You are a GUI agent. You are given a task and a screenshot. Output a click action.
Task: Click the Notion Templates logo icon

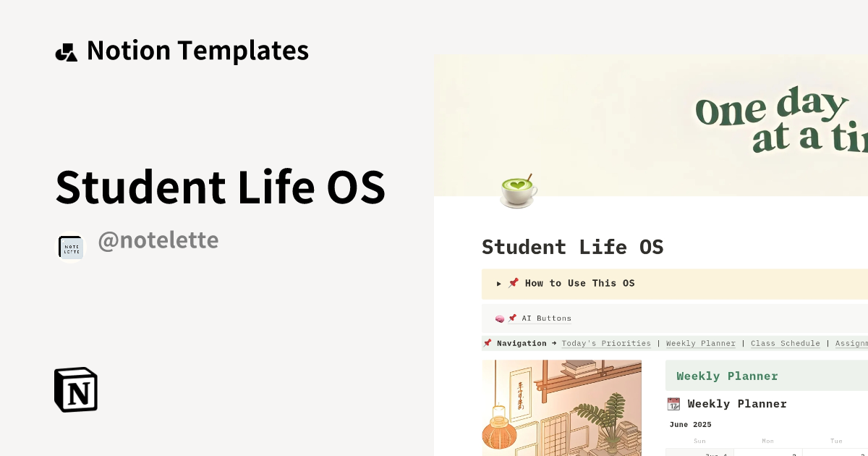click(x=66, y=51)
